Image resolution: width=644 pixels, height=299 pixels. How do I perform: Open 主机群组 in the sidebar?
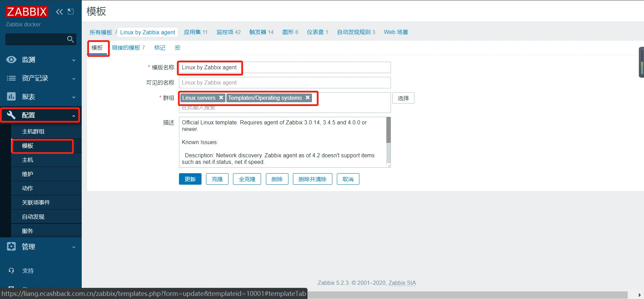[x=46, y=131]
